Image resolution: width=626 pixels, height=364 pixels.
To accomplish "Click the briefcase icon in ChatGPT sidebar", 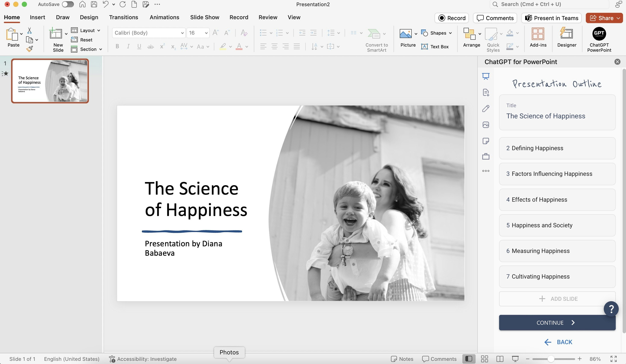I will (486, 156).
